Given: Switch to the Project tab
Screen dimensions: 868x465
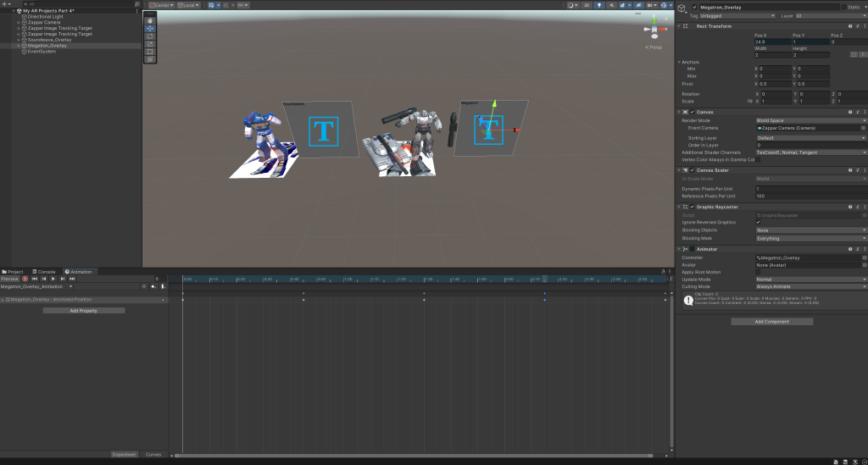Looking at the screenshot, I should click(13, 272).
